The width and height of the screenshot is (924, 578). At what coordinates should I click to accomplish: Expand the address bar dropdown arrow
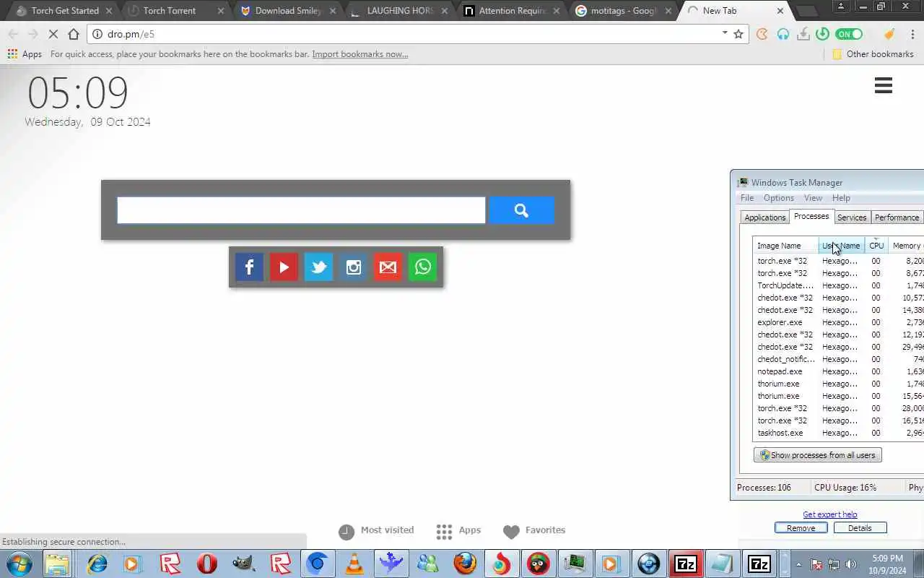[x=725, y=33]
